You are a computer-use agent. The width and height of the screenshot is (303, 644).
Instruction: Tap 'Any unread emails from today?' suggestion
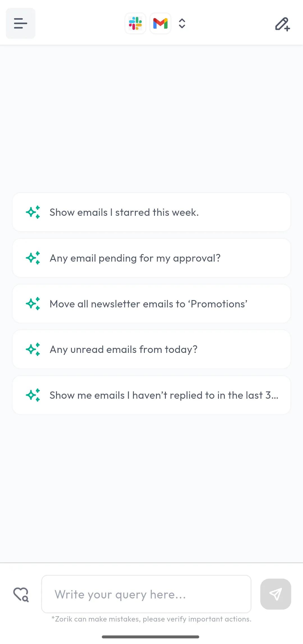coord(151,350)
